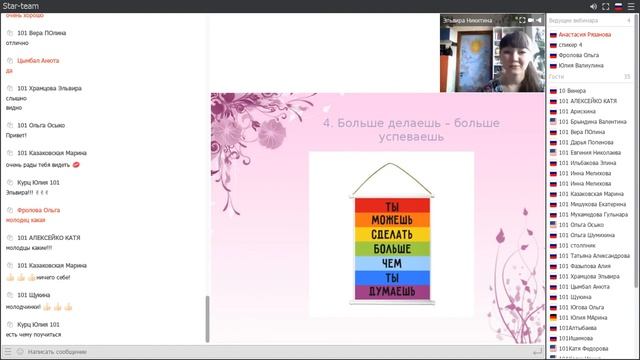Select guest '101 Ольга Шумихина'
This screenshot has width=640, height=360.
[x=587, y=235]
